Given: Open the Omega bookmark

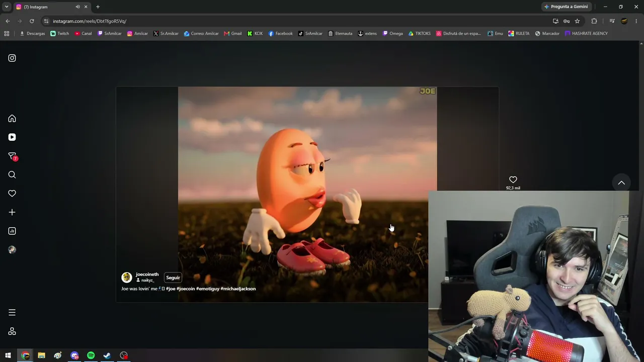Looking at the screenshot, I should pos(392,34).
